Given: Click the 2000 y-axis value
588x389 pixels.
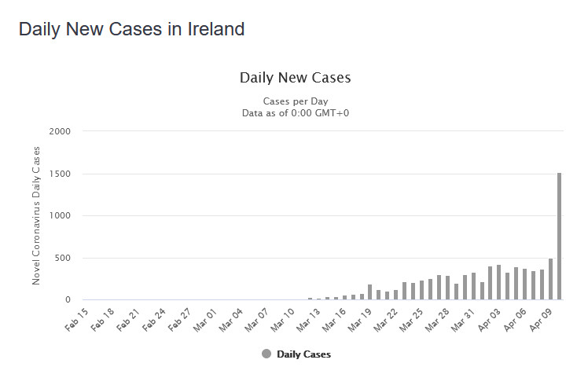Looking at the screenshot, I should (x=60, y=131).
